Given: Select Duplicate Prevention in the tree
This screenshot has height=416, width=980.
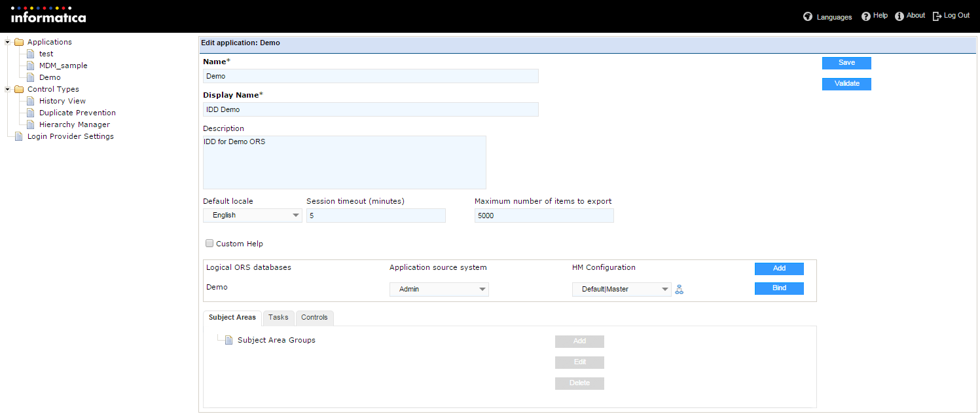Looking at the screenshot, I should tap(77, 113).
